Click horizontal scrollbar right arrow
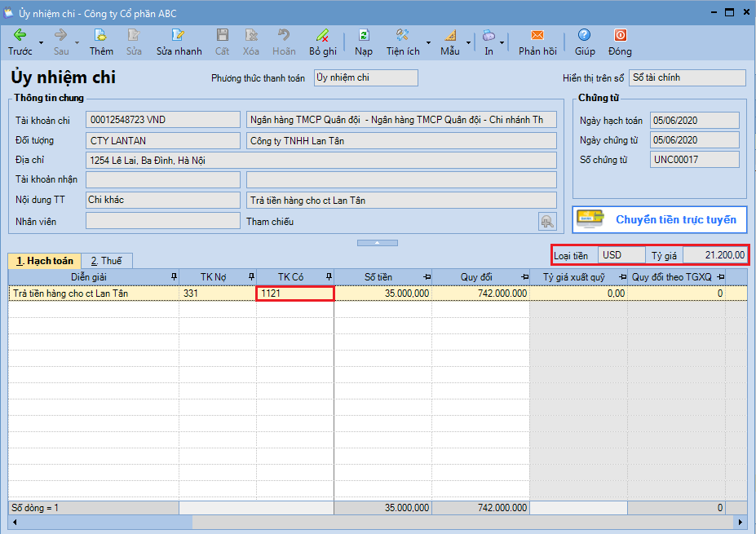 coord(741,522)
